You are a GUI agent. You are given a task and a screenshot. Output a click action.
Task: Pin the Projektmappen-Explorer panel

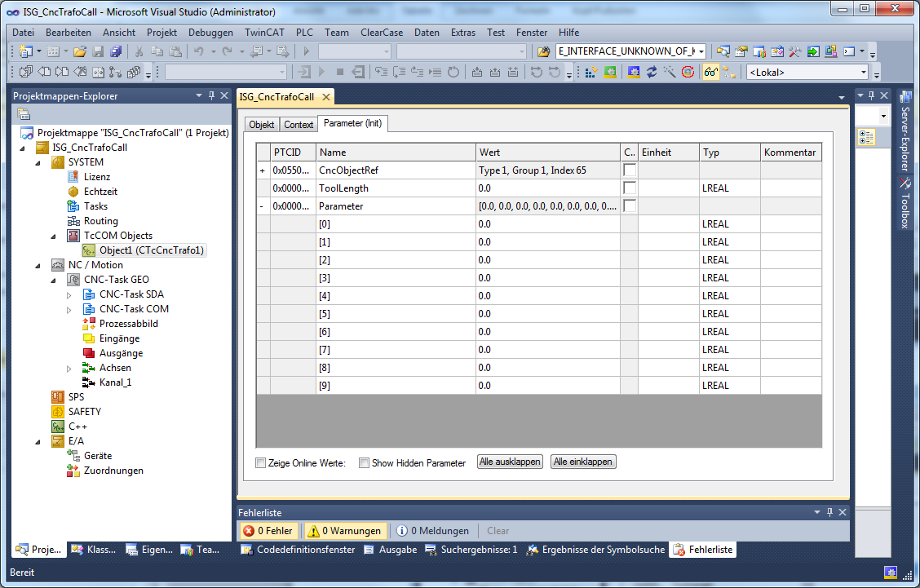click(211, 95)
